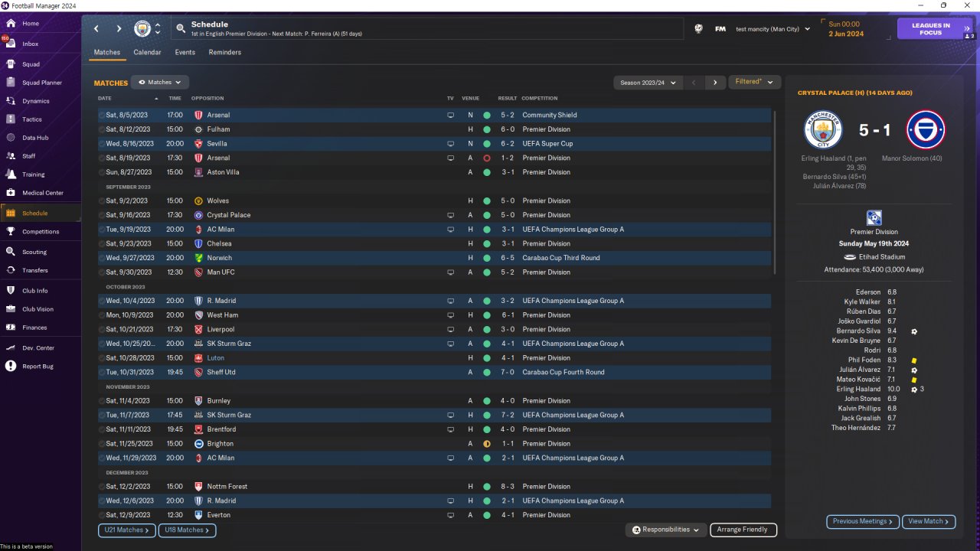Open Staff in the sidebar
Image resolution: width=980 pixels, height=551 pixels.
pyautogui.click(x=28, y=156)
